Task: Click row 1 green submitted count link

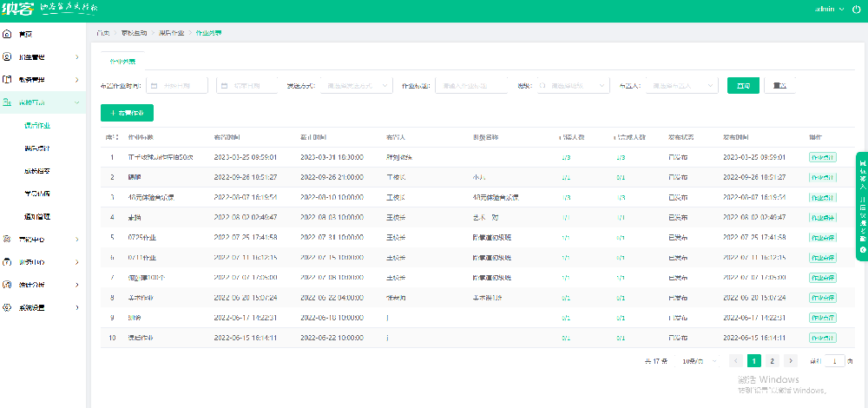Action: [x=566, y=157]
